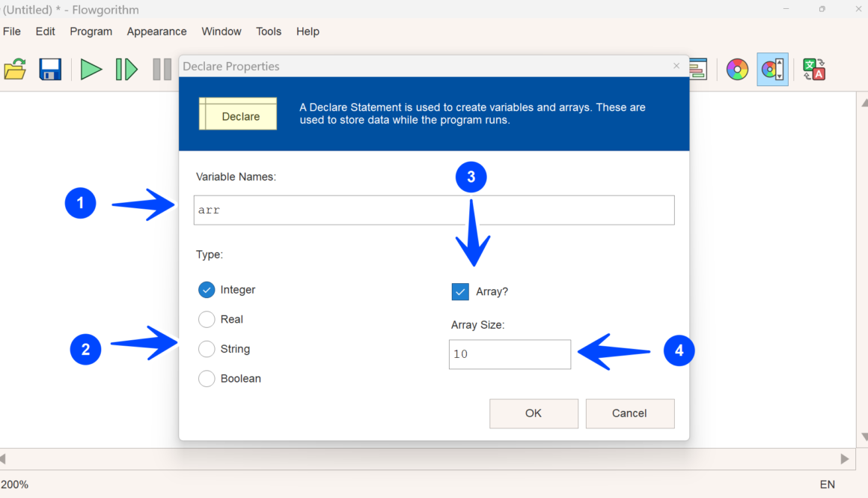
Task: Open the Program menu
Action: tap(91, 31)
